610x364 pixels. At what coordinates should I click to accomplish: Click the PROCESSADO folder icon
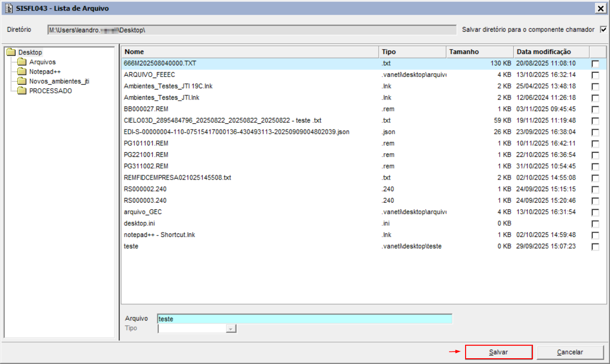point(22,91)
